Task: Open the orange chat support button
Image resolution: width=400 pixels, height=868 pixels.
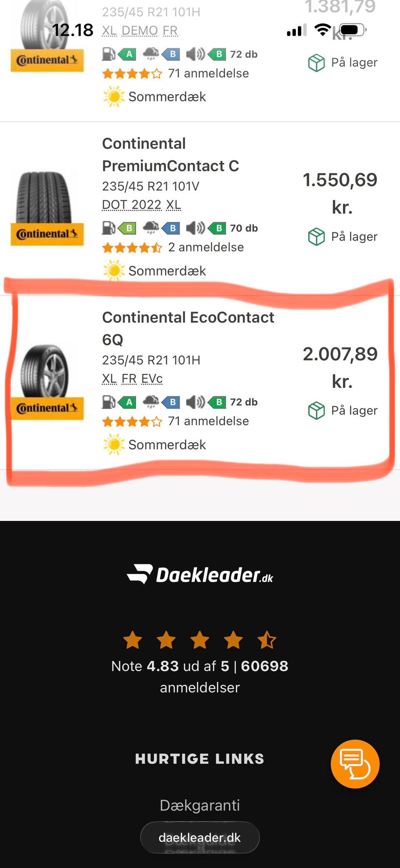Action: coord(355,764)
